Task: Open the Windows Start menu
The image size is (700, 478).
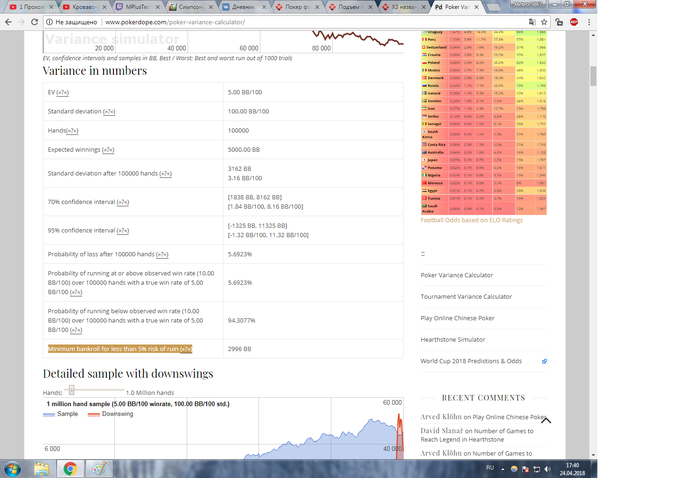Action: (x=12, y=469)
